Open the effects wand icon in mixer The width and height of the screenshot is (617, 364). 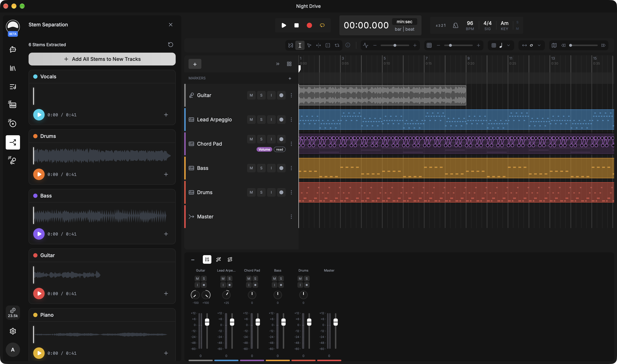(x=218, y=259)
